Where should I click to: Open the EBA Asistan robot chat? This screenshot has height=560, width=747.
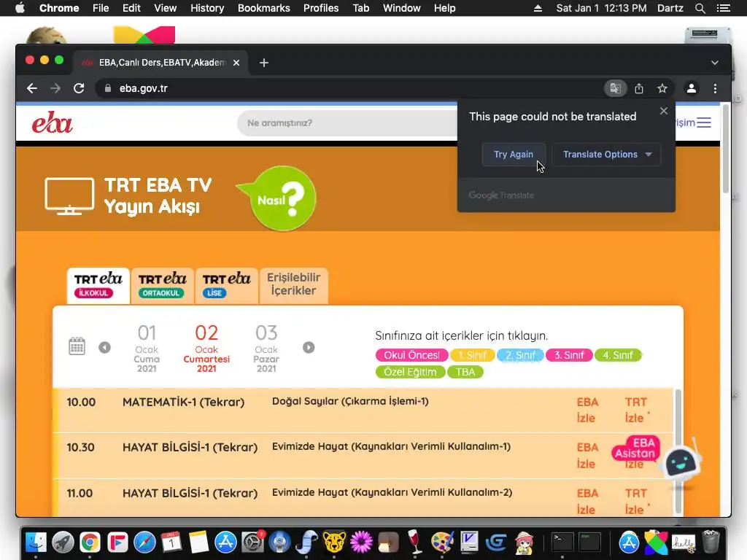681,462
